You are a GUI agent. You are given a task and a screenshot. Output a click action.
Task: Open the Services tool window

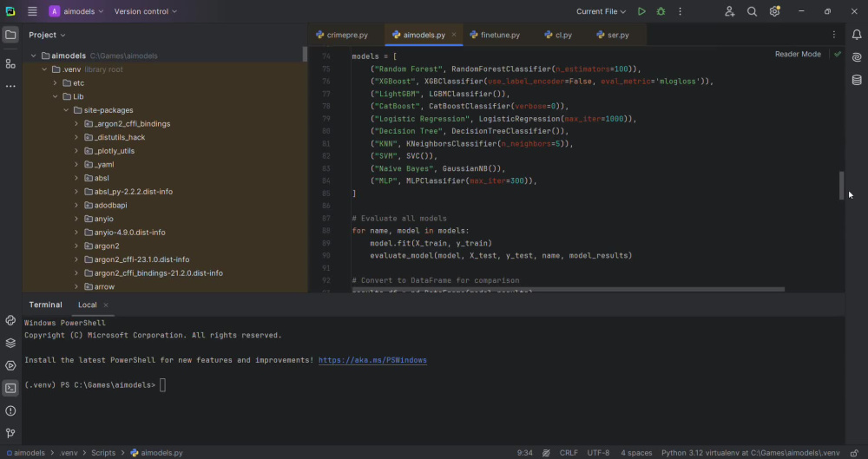10,365
